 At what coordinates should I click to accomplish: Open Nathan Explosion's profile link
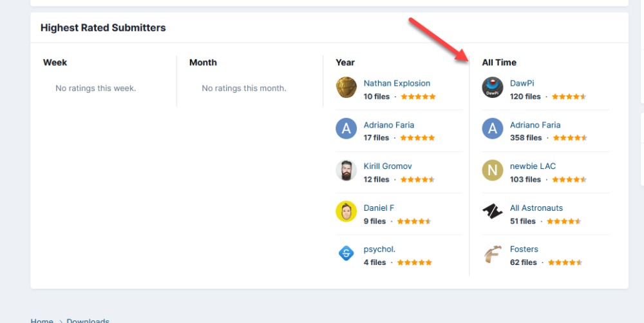(x=397, y=83)
